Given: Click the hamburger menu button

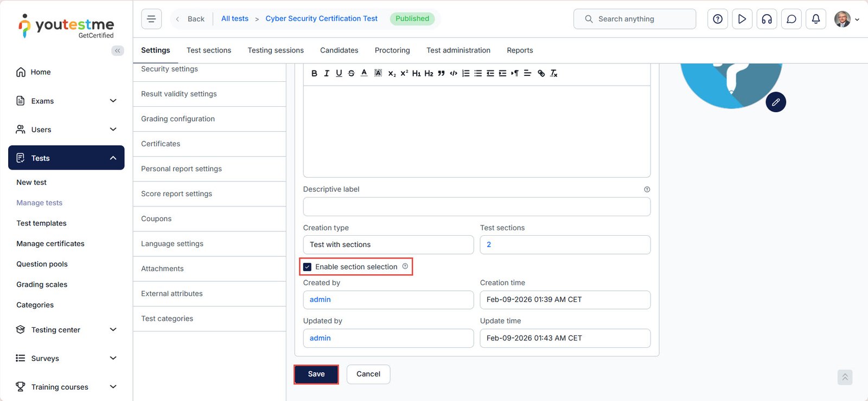Looking at the screenshot, I should 151,19.
